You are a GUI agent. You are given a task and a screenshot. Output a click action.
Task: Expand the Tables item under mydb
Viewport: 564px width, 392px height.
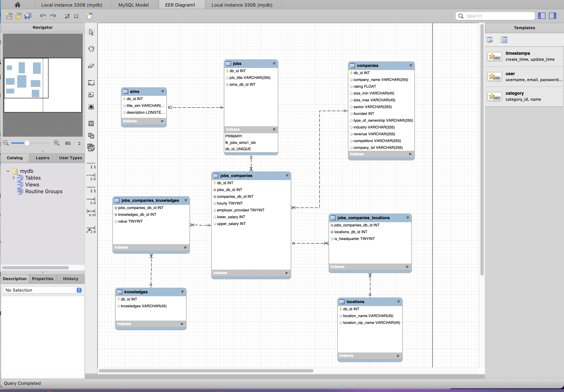14,178
